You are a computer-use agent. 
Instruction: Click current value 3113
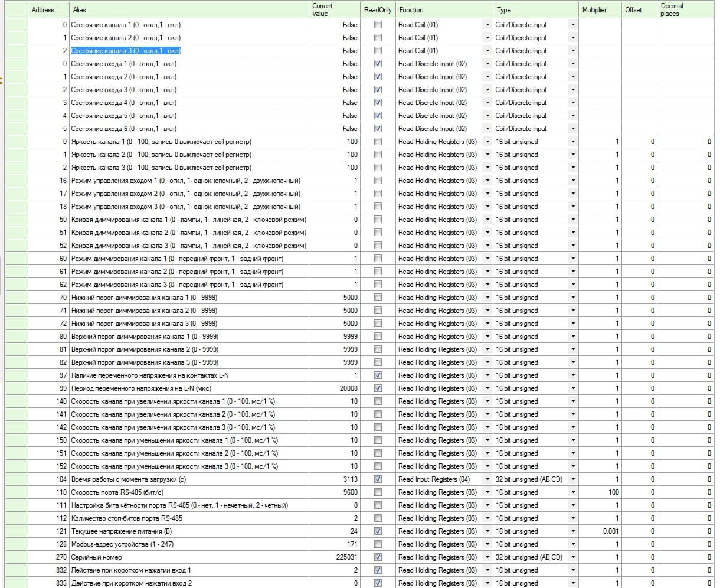pyautogui.click(x=335, y=479)
